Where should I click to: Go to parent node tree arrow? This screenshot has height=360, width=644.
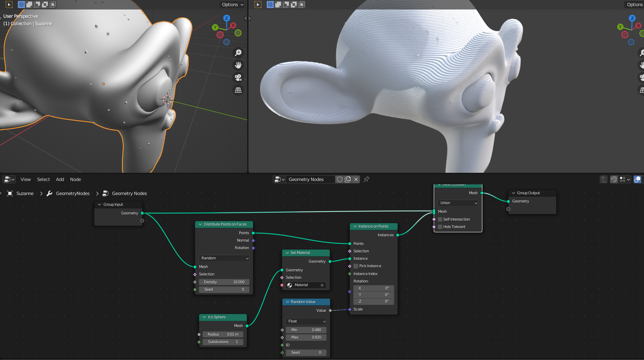(x=604, y=179)
